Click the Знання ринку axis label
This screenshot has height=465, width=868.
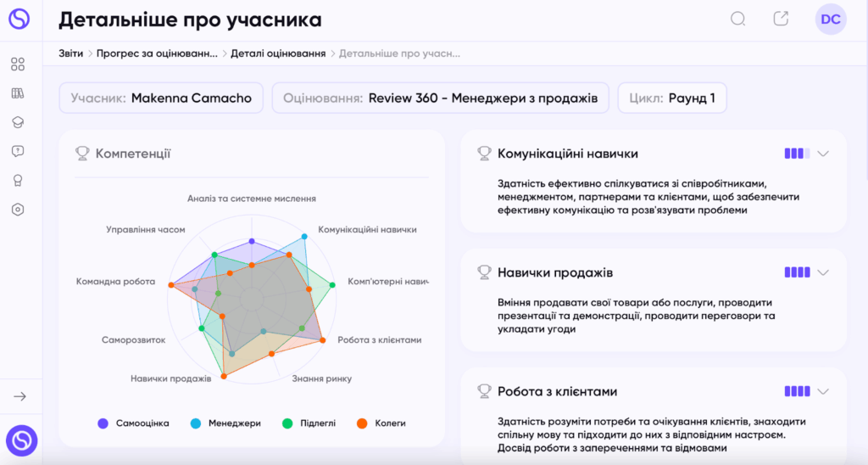322,379
